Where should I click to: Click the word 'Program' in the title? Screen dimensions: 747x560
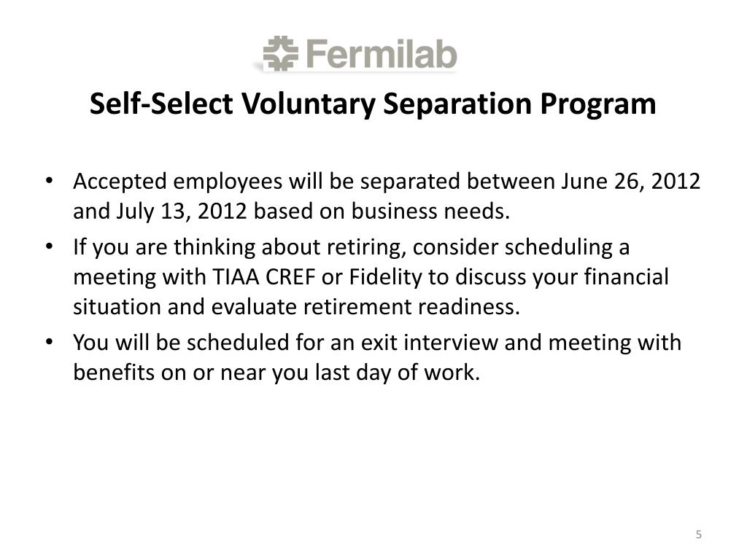[598, 105]
